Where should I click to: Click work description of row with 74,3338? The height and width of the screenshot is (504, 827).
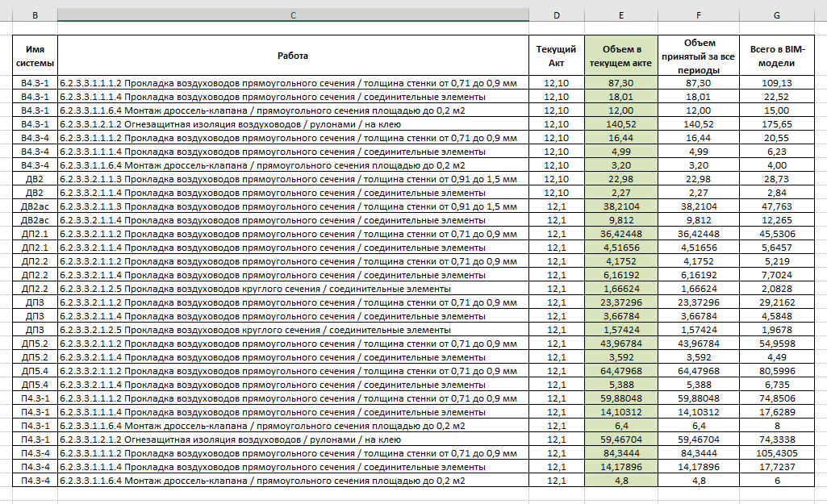point(293,439)
